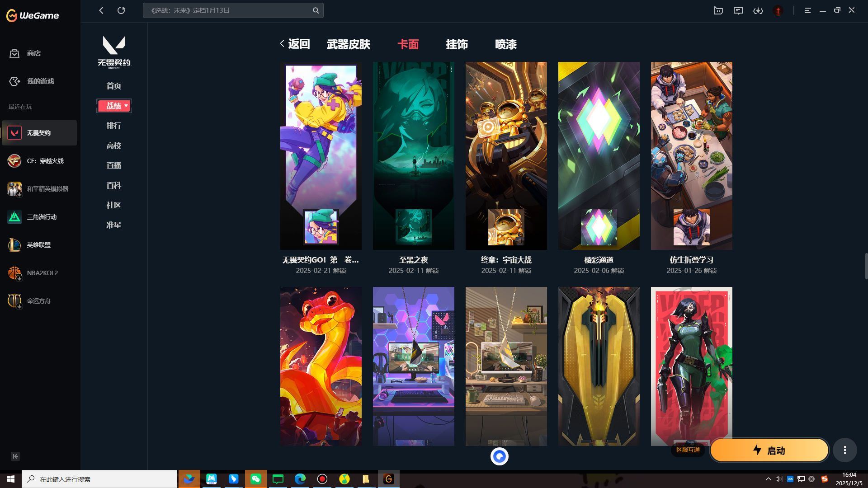
Task: Open 我的游戏 (My Games) section
Action: (40, 81)
